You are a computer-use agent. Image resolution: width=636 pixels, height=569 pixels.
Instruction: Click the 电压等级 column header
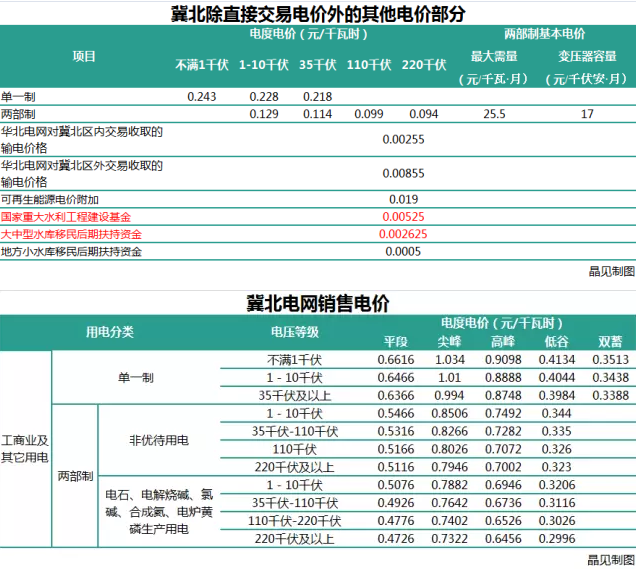tap(295, 331)
